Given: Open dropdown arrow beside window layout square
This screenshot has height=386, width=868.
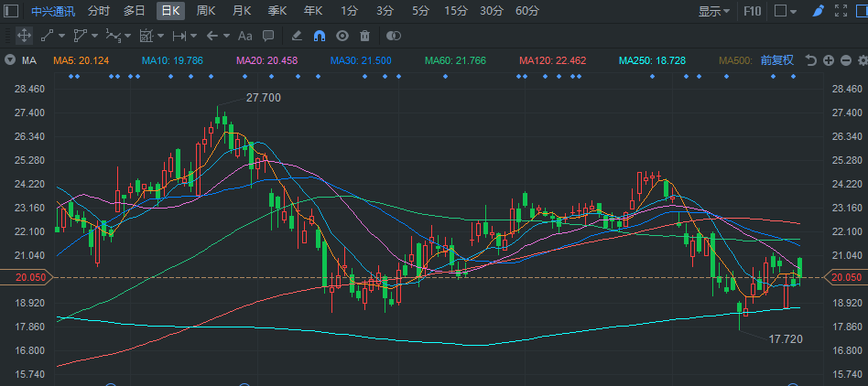Looking at the screenshot, I should [793, 11].
